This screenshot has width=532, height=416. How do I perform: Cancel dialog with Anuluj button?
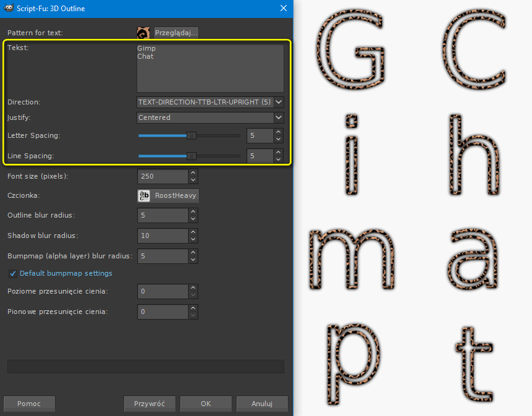tap(262, 404)
